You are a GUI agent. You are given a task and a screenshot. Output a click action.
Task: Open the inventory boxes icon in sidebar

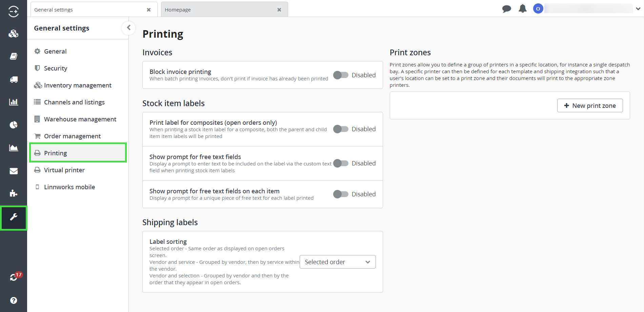[x=14, y=34]
